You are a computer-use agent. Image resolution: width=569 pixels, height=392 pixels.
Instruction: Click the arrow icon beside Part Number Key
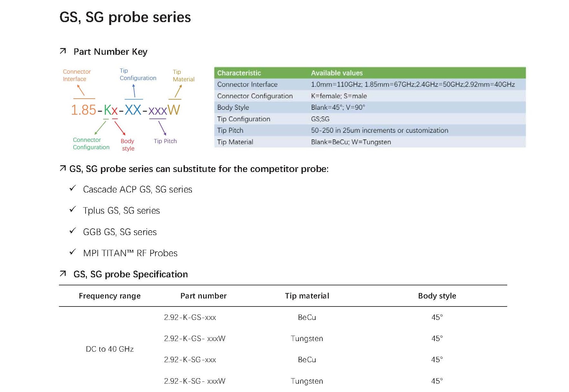[x=63, y=51]
